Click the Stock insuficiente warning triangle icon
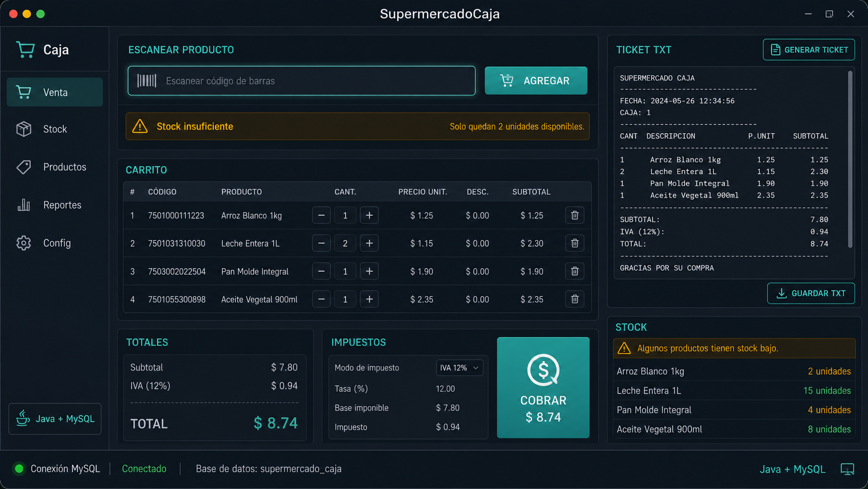The width and height of the screenshot is (868, 489). [x=140, y=126]
